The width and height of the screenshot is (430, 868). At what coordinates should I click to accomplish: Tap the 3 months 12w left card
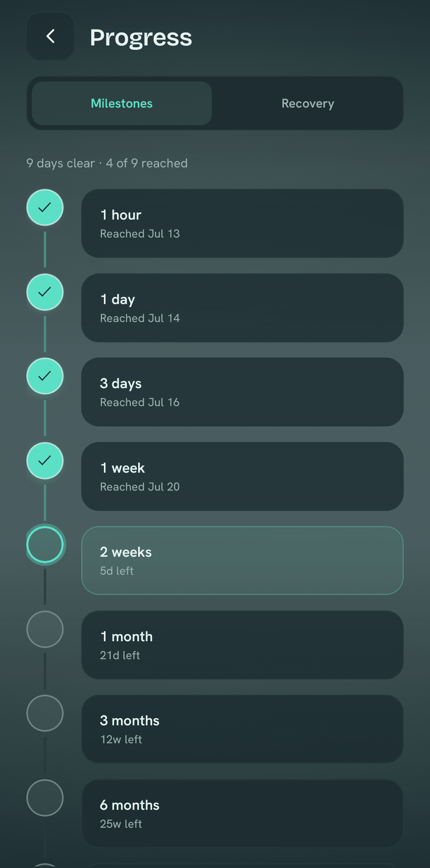click(x=242, y=729)
